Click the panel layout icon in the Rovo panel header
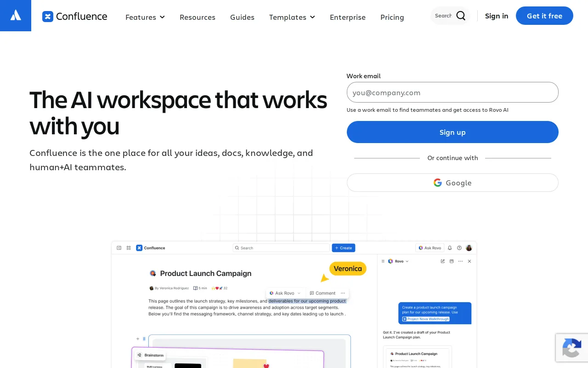Screen dimensions: 588x368 [x=452, y=261]
